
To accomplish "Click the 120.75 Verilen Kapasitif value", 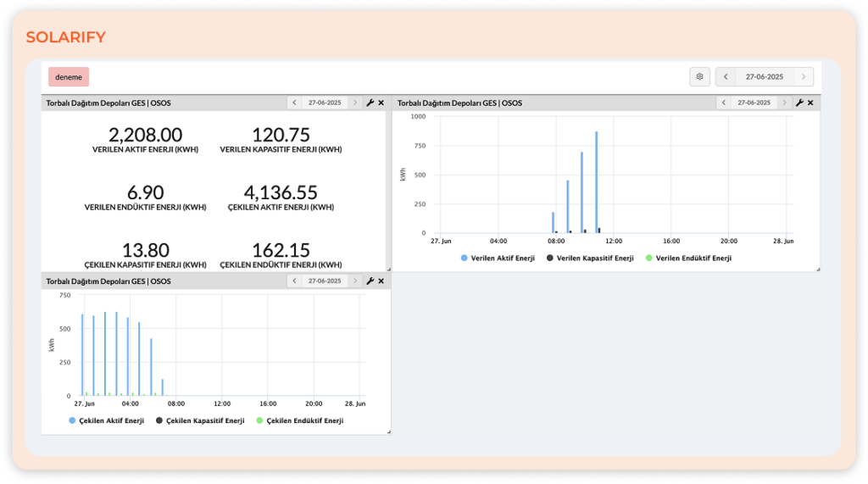I will [x=281, y=135].
